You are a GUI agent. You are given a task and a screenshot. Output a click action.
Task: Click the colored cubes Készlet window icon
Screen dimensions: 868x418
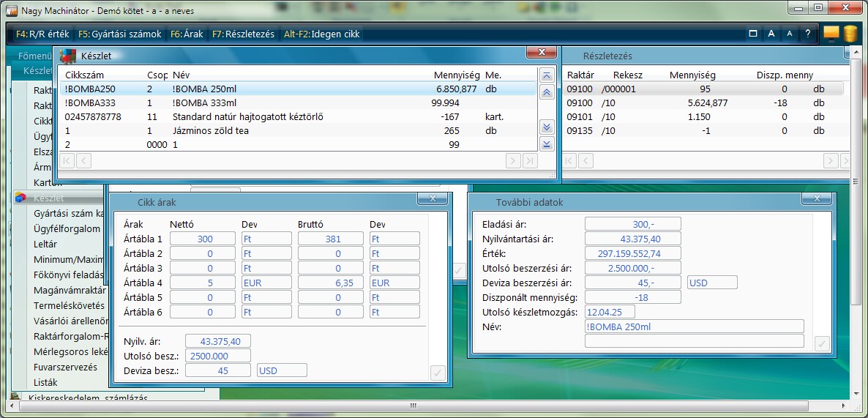click(x=68, y=56)
